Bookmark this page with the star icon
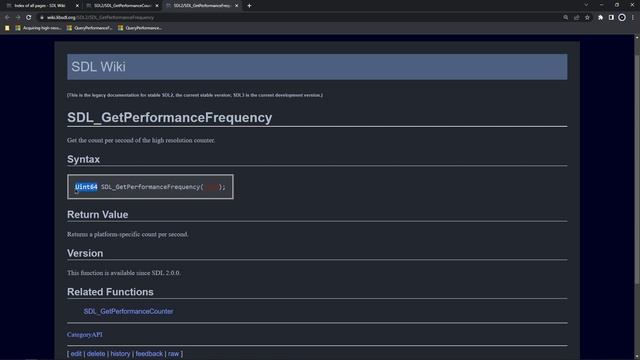 coord(587,18)
